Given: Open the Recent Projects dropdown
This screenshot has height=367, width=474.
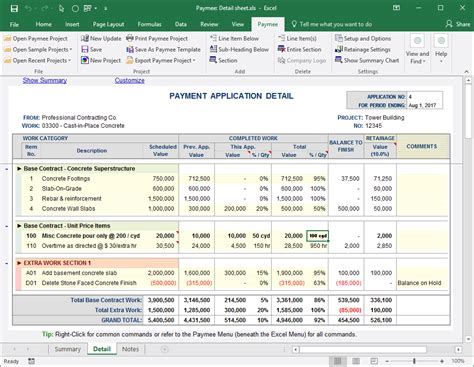Looking at the screenshot, I should coord(37,61).
